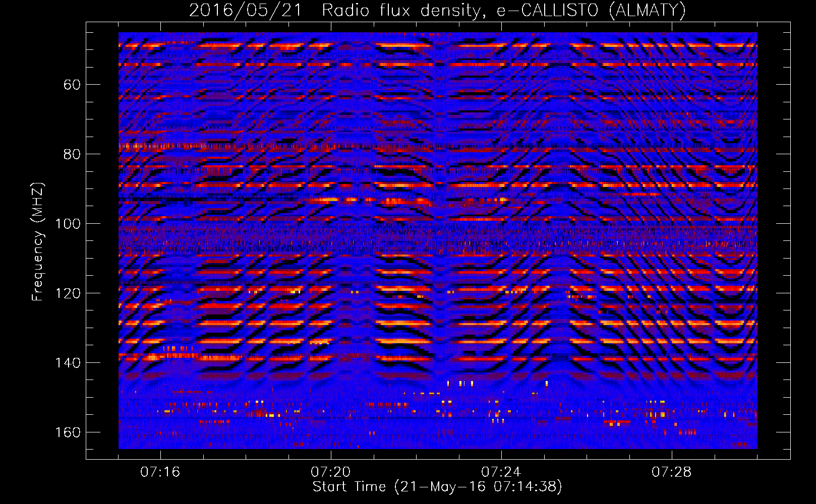Click the 100 frequency tick label
Image resolution: width=816 pixels, height=504 pixels.
(x=68, y=224)
